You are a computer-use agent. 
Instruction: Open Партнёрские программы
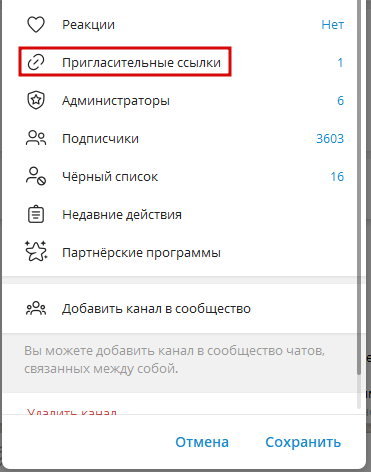tap(179, 252)
